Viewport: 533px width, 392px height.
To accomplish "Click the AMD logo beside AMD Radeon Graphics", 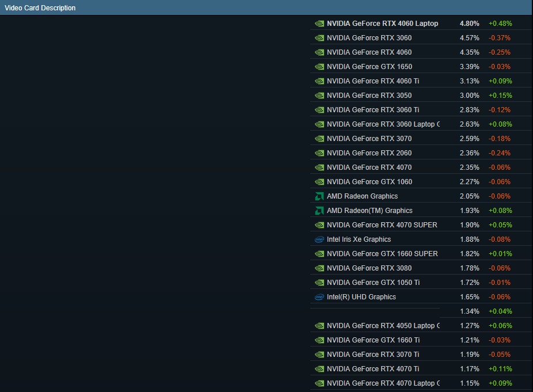I will tap(319, 196).
